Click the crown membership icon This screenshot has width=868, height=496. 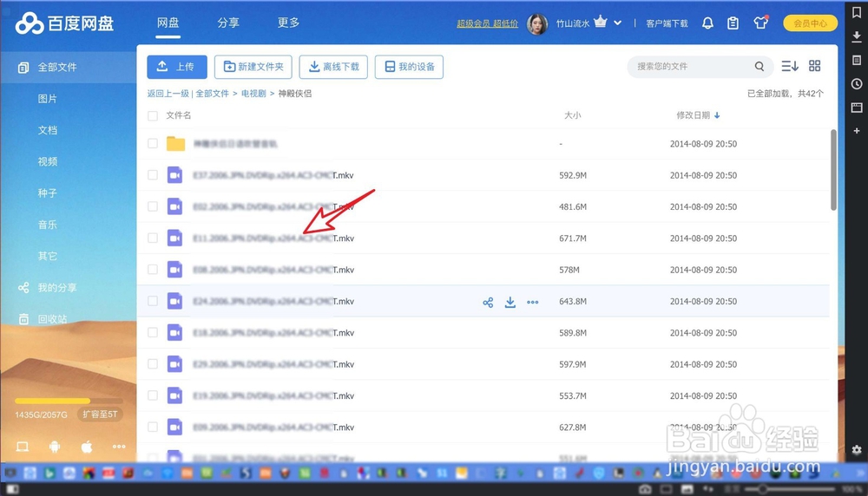coord(601,23)
